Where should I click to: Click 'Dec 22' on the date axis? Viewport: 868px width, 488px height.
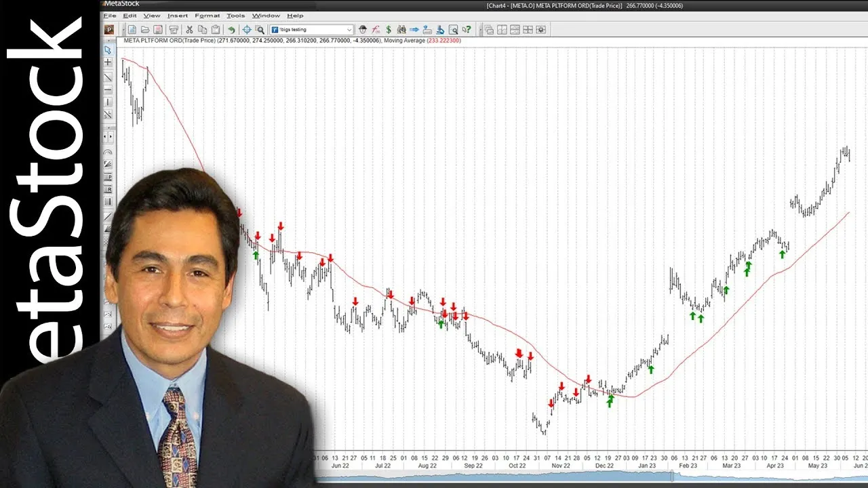click(604, 466)
